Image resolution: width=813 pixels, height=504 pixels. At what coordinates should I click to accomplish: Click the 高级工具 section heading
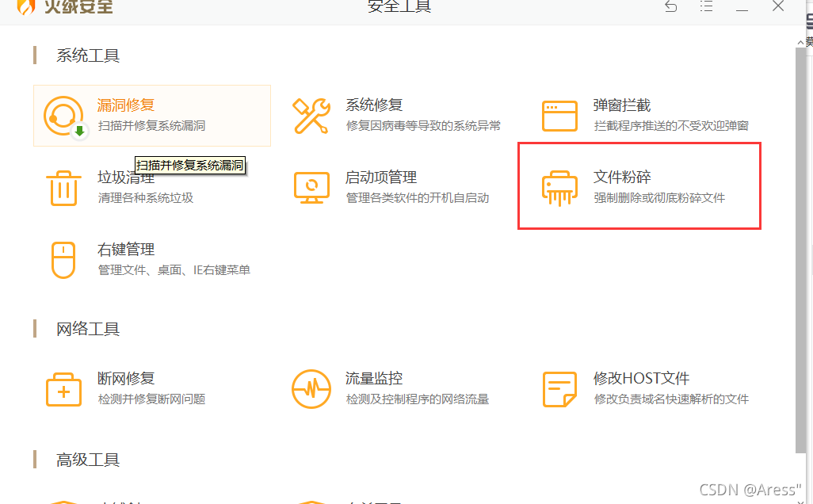88,460
